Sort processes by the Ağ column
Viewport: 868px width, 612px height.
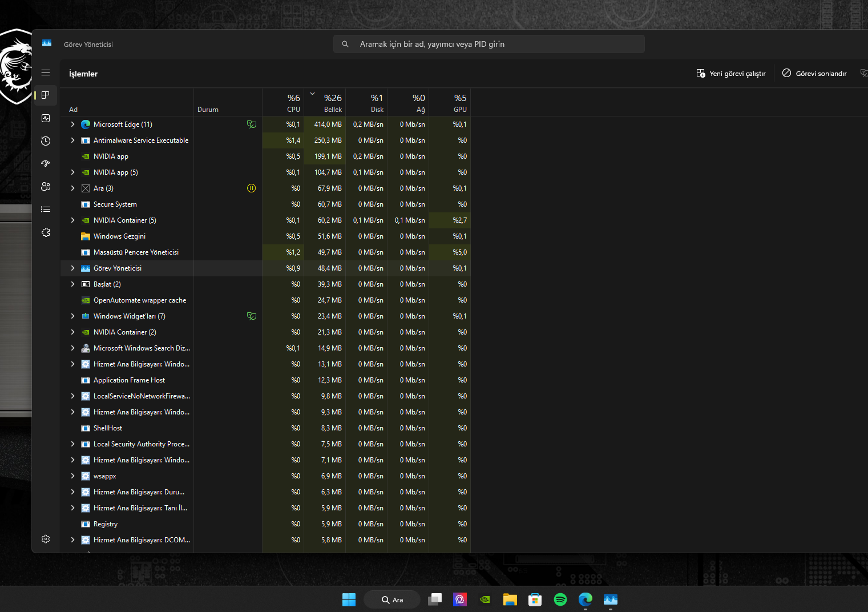[408, 103]
